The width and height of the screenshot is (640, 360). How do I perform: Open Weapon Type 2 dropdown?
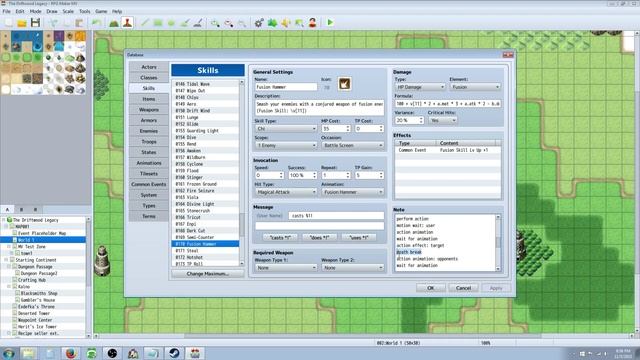coord(352,268)
